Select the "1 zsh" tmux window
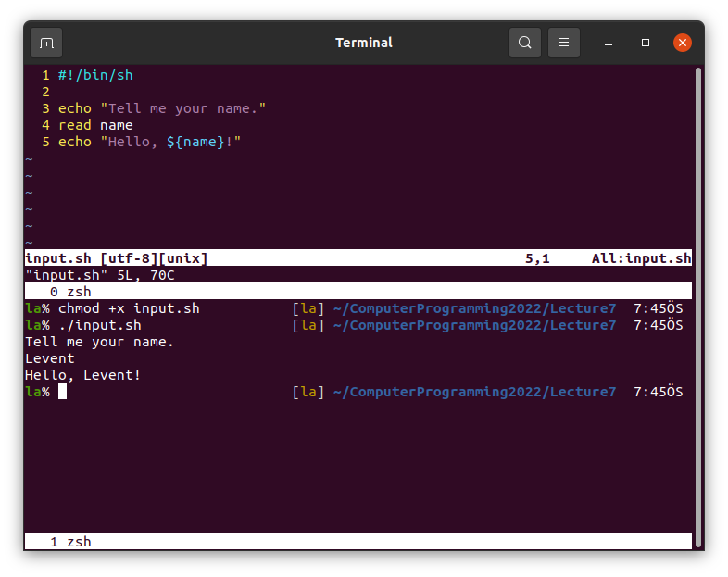 coord(70,542)
